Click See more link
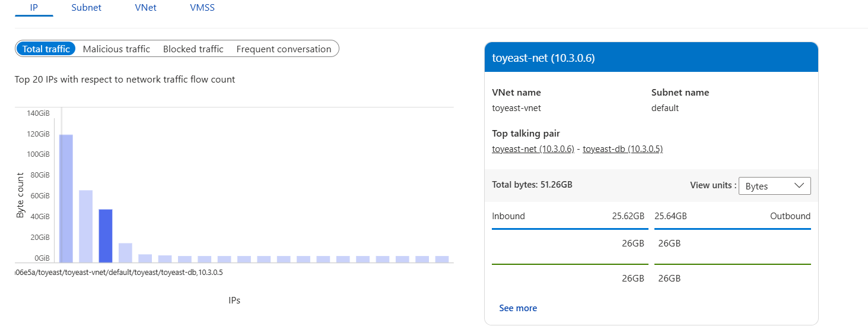This screenshot has width=868, height=329. (x=518, y=308)
